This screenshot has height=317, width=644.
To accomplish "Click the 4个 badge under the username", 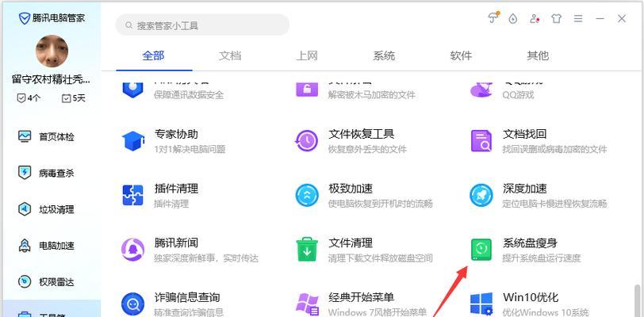I will click(x=29, y=98).
